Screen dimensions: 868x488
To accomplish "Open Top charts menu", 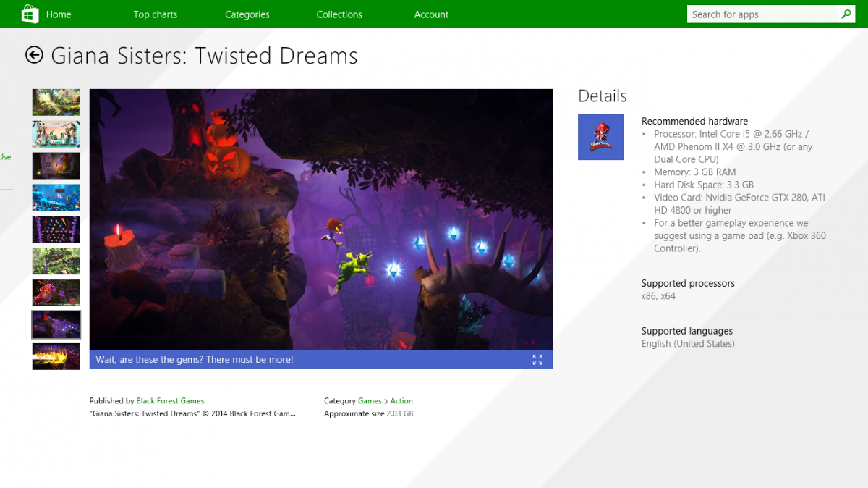I will (x=156, y=14).
